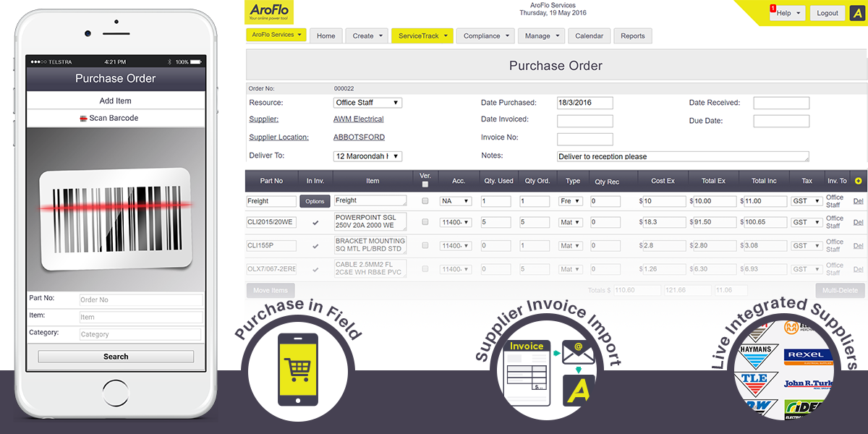Click Del link for CLI155P row

pos(859,245)
